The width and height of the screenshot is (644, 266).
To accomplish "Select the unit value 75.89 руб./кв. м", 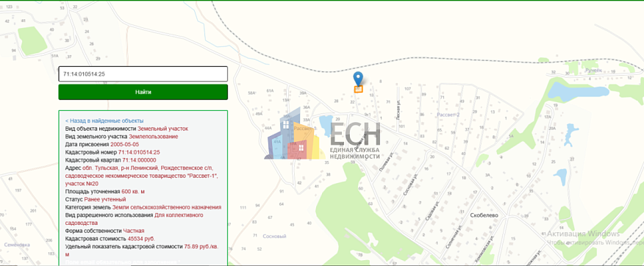I will pos(142,251).
